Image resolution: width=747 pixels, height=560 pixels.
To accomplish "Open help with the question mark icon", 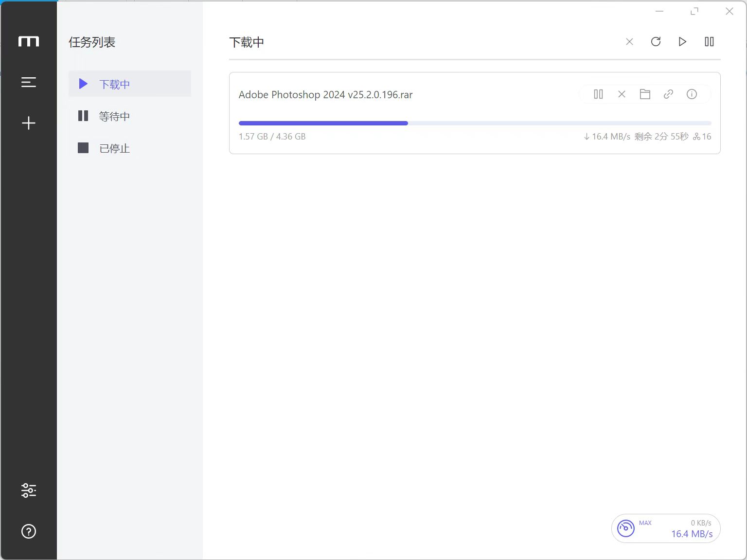I will (x=29, y=531).
